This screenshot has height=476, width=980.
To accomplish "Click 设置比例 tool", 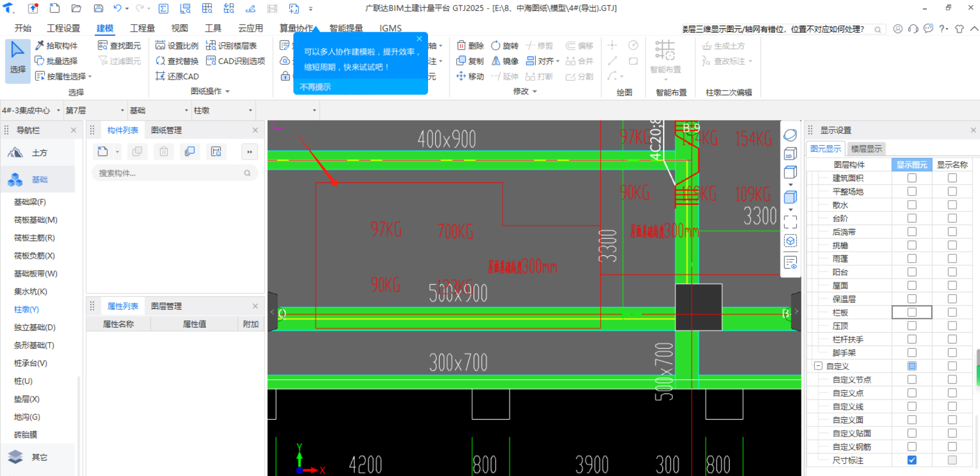I will 177,46.
